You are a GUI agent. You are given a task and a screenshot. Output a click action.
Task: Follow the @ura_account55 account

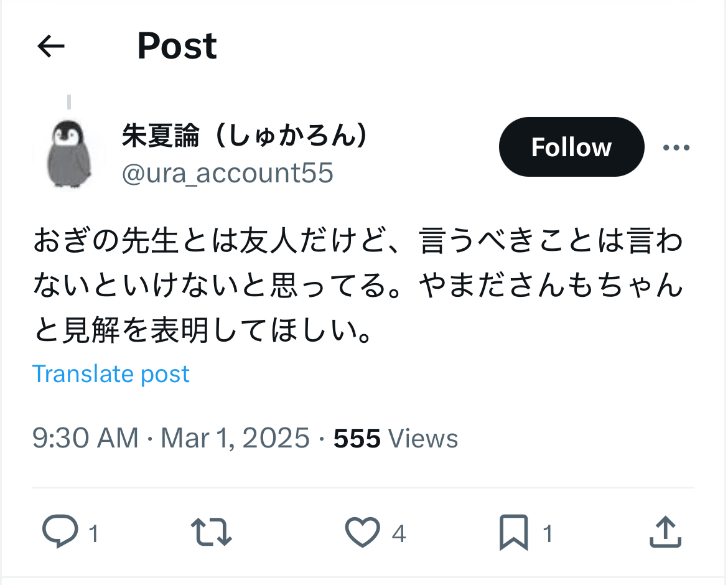pos(572,147)
